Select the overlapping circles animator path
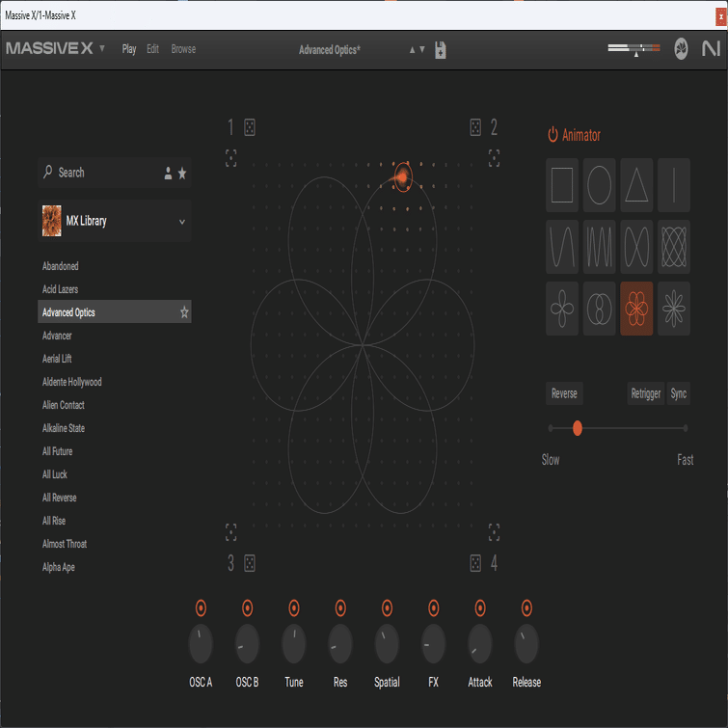This screenshot has width=728, height=728. [599, 309]
